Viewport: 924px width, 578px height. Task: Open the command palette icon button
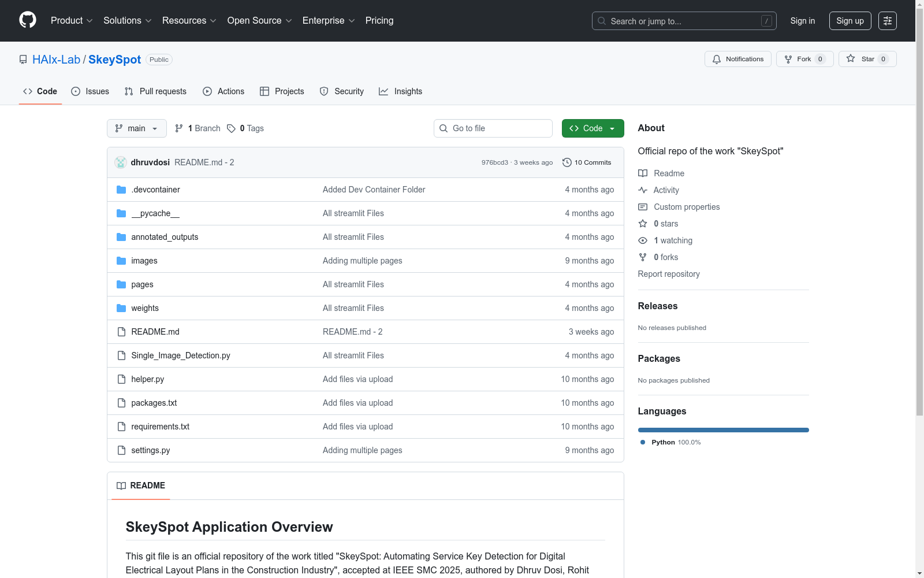[x=887, y=21]
